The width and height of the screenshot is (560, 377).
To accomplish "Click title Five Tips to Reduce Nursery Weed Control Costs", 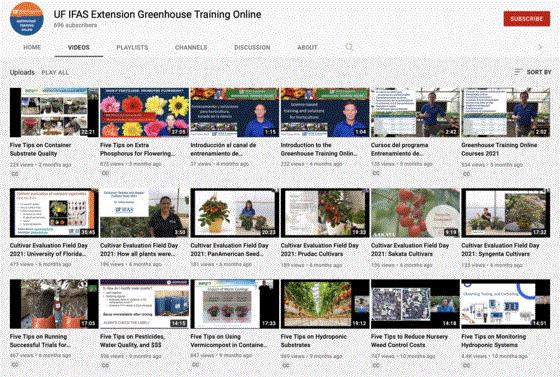I will 409,341.
